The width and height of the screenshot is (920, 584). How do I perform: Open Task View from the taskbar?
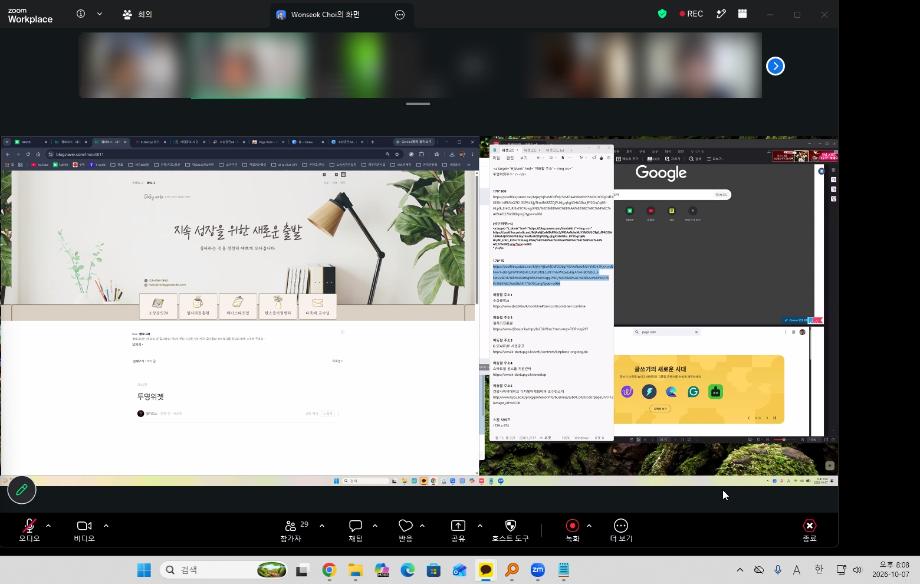pos(302,569)
